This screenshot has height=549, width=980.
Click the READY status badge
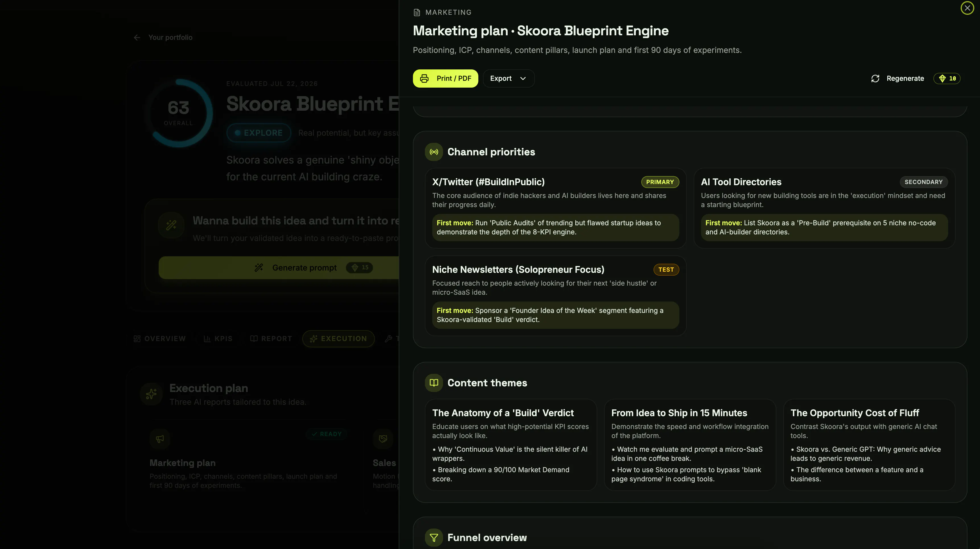326,434
